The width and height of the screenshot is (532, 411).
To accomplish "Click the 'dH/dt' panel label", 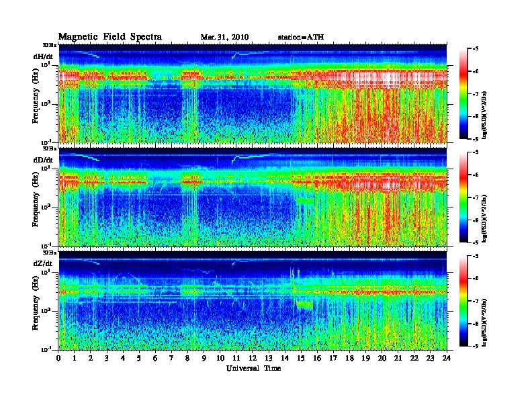I will pyautogui.click(x=43, y=56).
